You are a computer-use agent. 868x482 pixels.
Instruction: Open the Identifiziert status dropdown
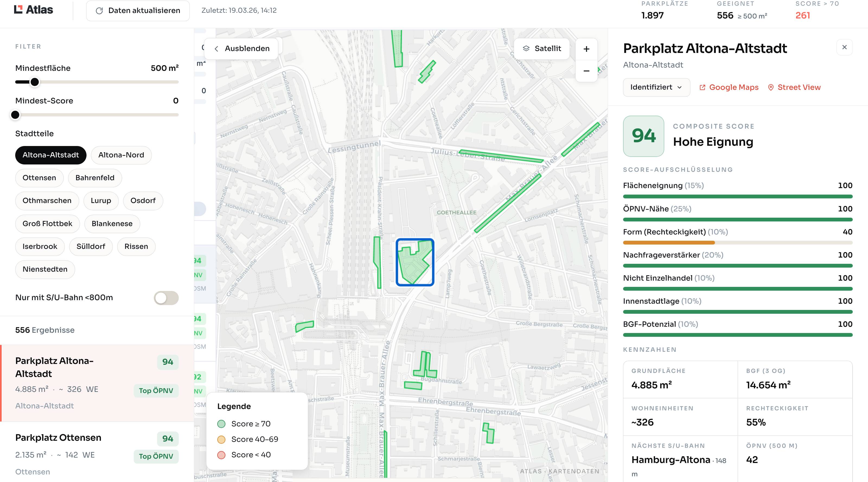tap(656, 88)
